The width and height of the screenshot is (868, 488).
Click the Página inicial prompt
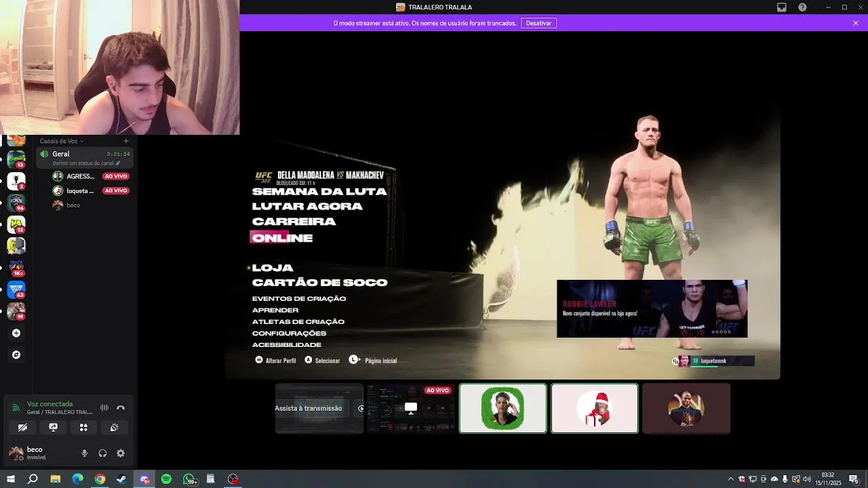pyautogui.click(x=373, y=361)
